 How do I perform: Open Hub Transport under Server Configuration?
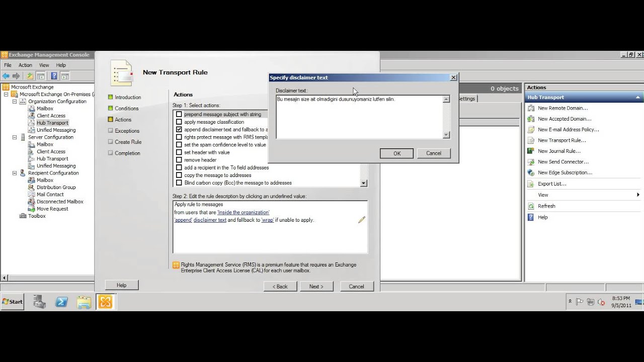click(52, 158)
